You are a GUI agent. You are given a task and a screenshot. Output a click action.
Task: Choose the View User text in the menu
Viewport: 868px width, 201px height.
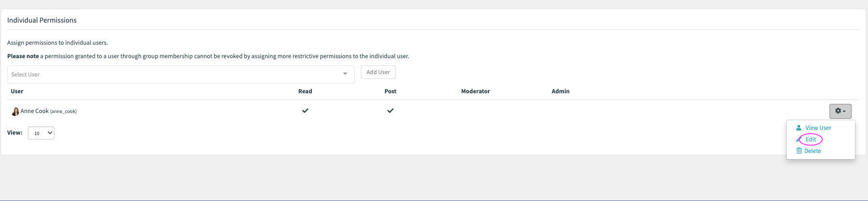[x=818, y=128]
